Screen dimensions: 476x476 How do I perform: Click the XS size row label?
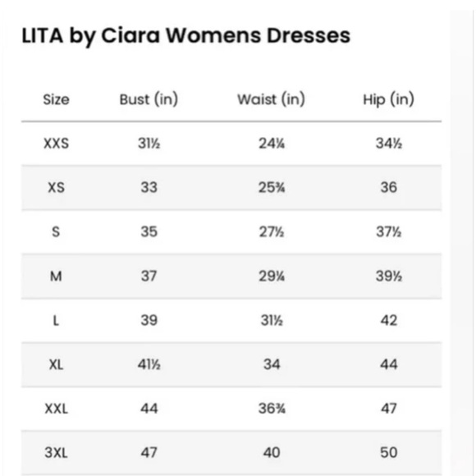[x=56, y=187]
